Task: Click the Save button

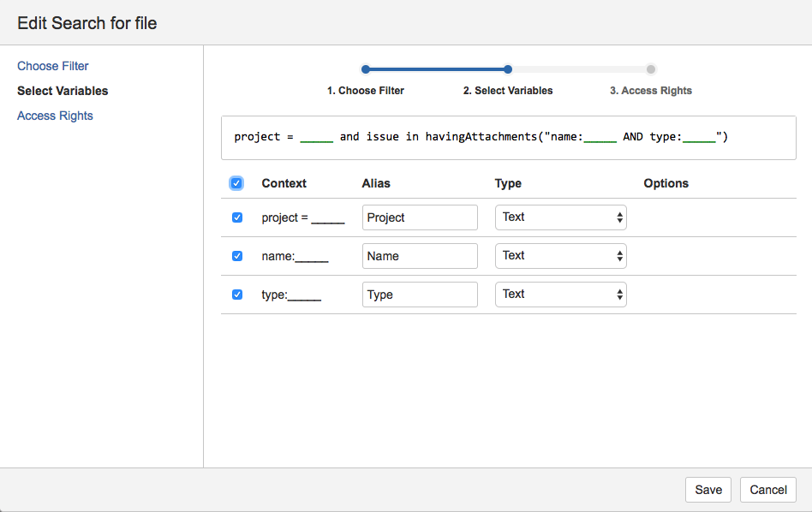Action: tap(708, 489)
